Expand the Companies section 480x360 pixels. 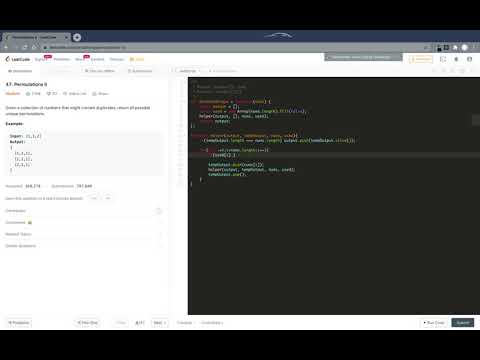pos(83,222)
